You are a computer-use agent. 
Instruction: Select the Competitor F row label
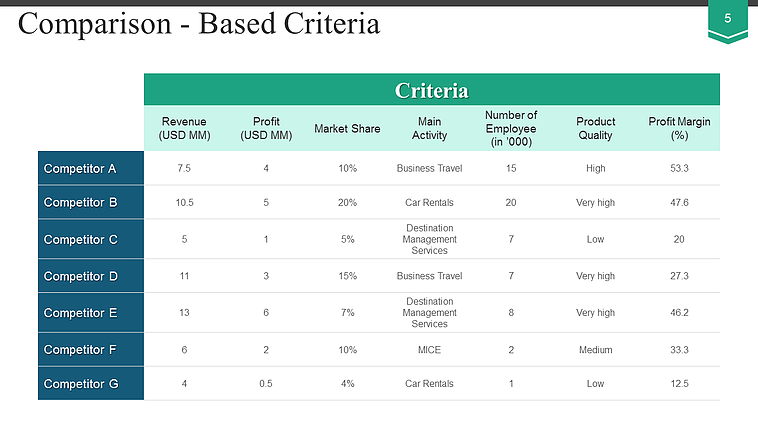point(91,350)
